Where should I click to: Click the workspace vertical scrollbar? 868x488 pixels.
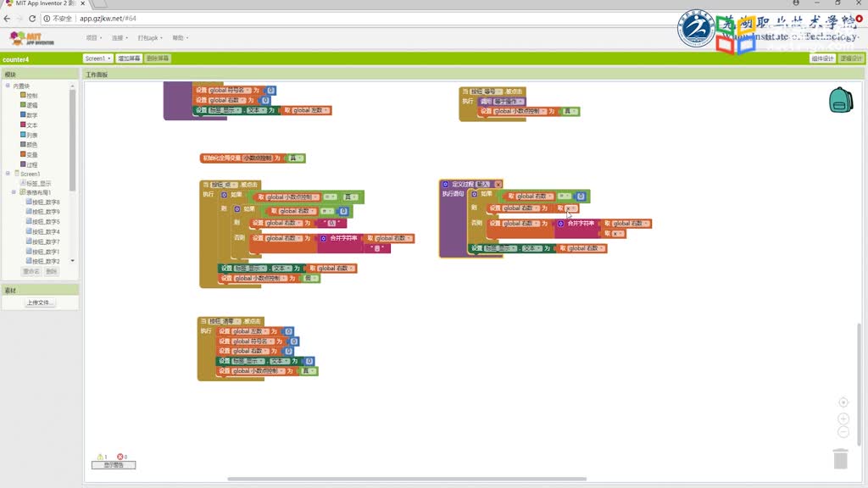pos(860,385)
